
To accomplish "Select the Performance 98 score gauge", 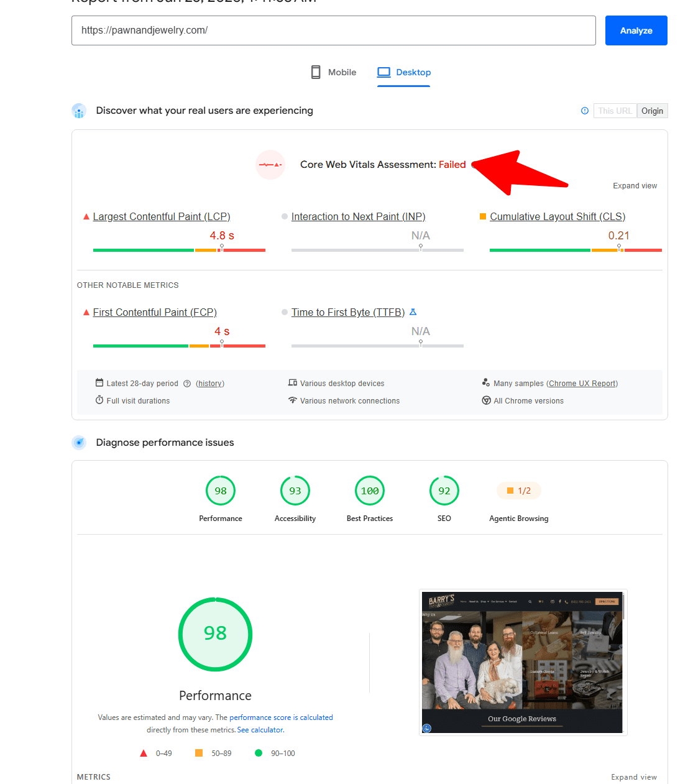I will click(x=221, y=491).
